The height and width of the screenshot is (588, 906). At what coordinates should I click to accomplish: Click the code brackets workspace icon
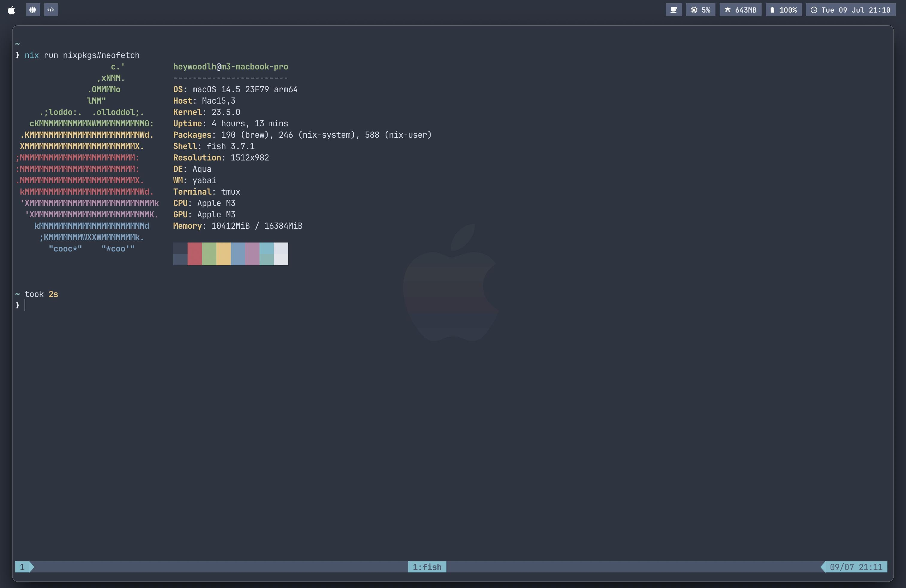[51, 10]
